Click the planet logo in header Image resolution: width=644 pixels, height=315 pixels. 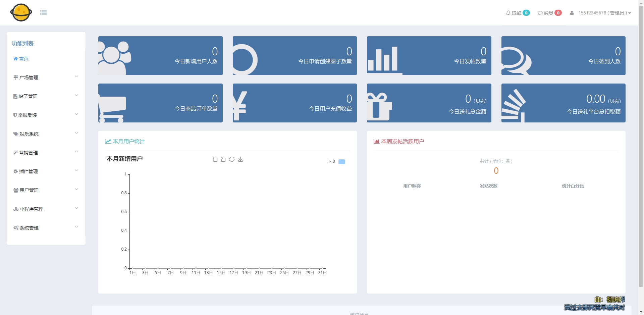[21, 13]
